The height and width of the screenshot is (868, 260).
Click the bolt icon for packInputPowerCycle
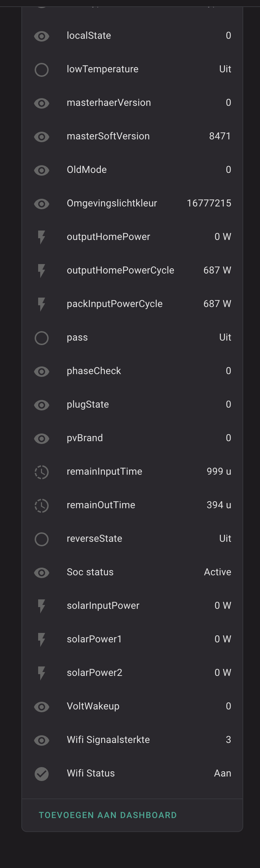[42, 304]
